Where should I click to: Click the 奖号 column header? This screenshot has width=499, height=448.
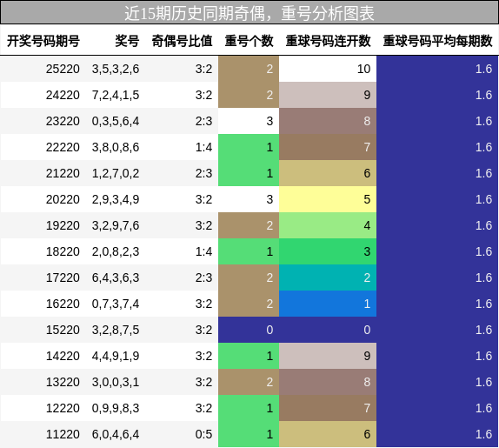point(127,41)
